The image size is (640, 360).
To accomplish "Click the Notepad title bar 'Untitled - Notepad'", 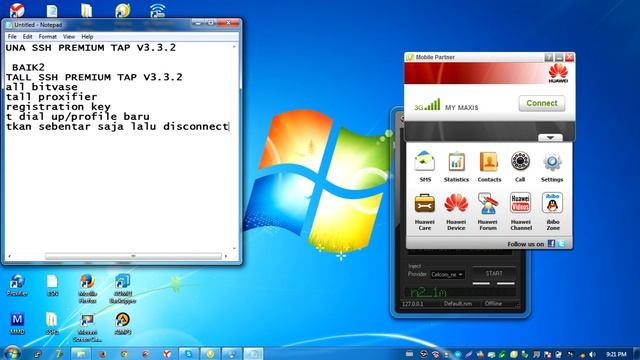I will coord(38,25).
